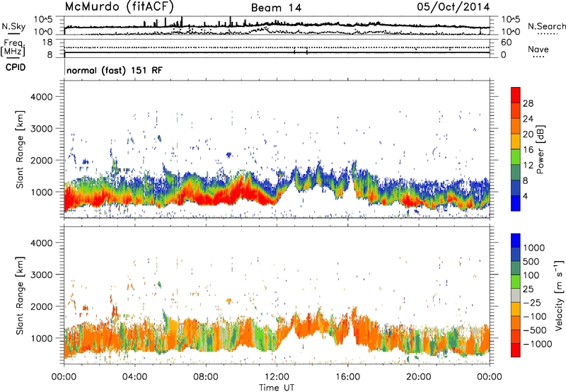Click the 4000 label on power panel axis
Image resolution: width=566 pixels, height=392 pixels.
click(42, 97)
